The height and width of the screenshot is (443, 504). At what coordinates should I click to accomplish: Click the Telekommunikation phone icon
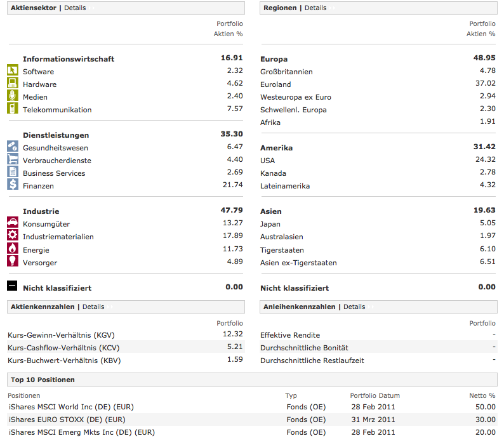coord(12,109)
